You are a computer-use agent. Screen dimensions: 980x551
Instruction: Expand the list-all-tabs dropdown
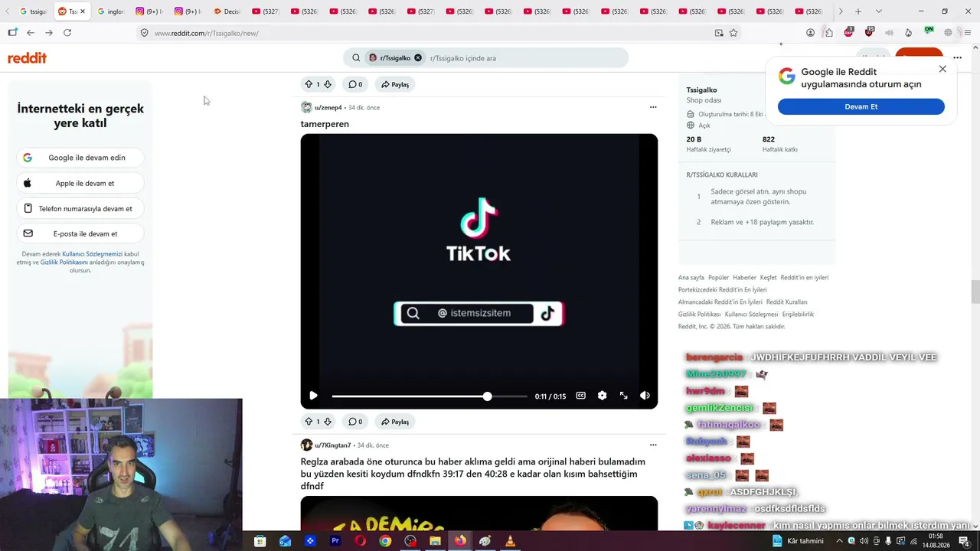click(x=878, y=11)
